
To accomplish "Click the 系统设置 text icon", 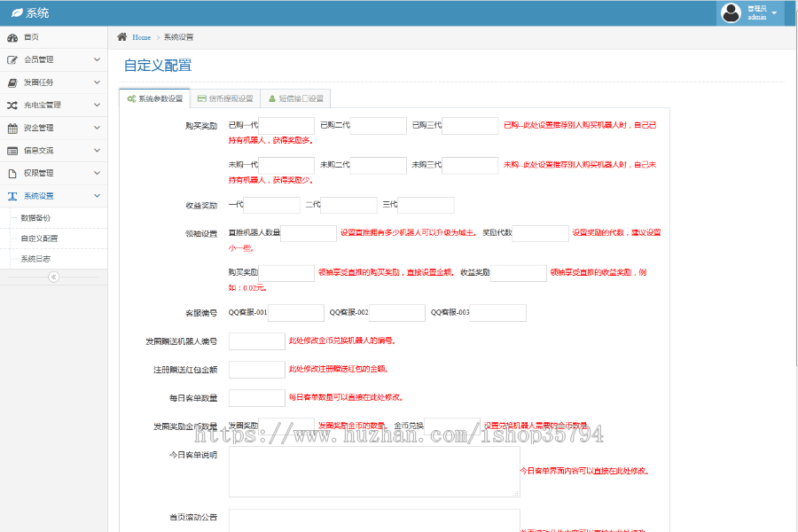I will point(12,196).
